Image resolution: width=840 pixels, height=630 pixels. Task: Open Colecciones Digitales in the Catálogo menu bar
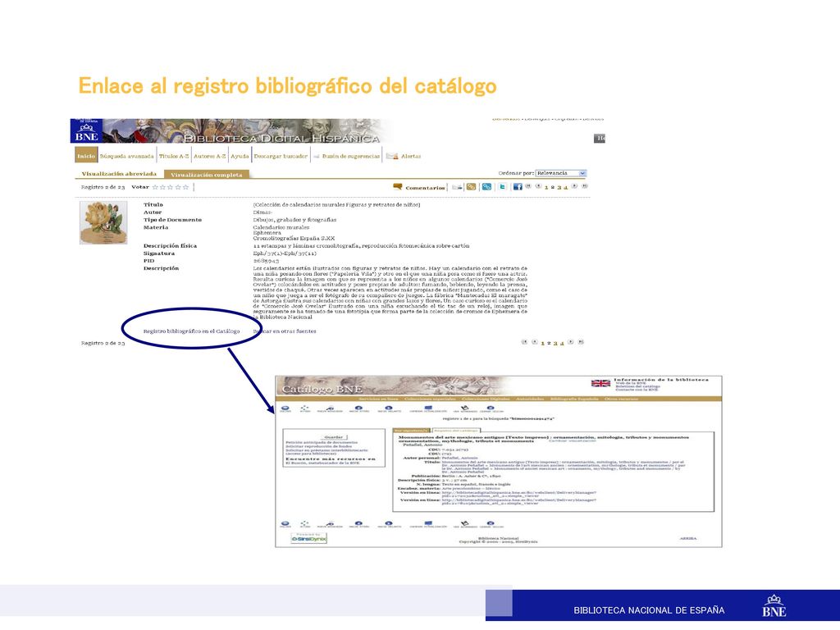pyautogui.click(x=486, y=399)
